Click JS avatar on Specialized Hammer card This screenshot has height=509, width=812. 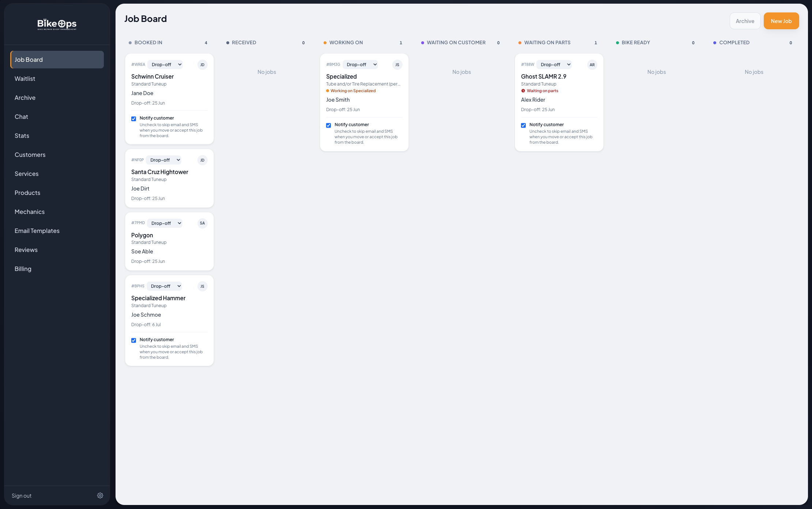(202, 286)
